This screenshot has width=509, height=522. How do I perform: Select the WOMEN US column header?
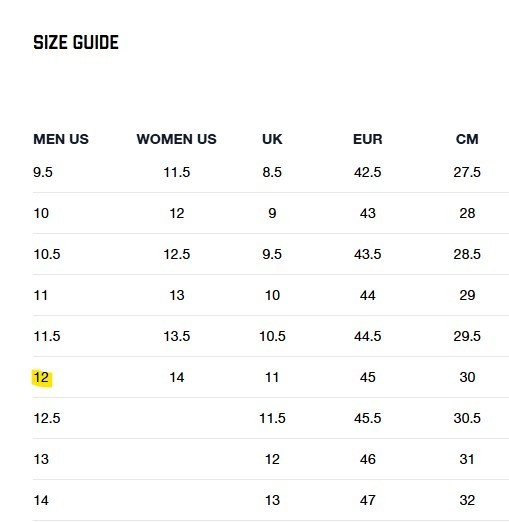pos(177,139)
